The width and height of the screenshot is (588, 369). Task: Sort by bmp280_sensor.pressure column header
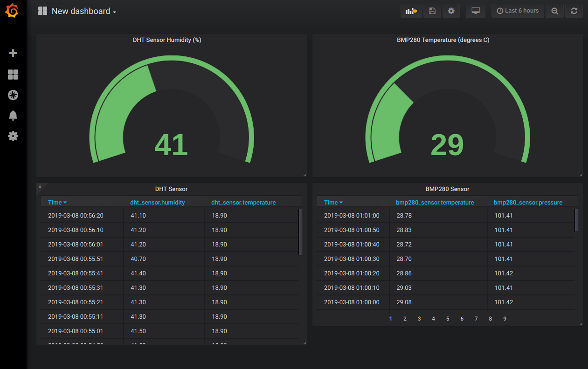[528, 202]
